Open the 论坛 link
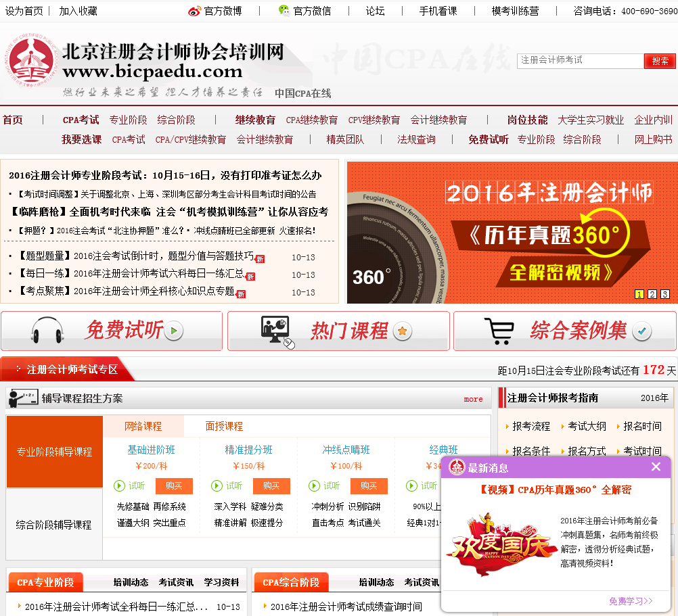Screen dimensions: 678x616 pos(375,11)
